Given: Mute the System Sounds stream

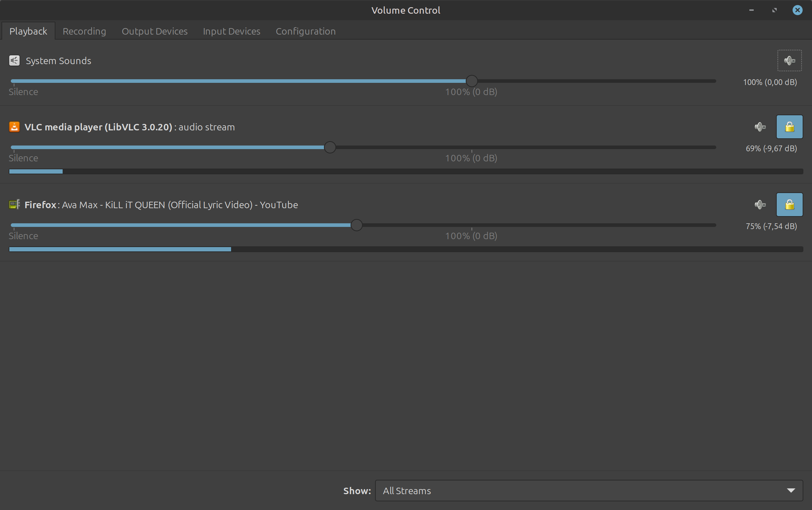Looking at the screenshot, I should (x=789, y=61).
